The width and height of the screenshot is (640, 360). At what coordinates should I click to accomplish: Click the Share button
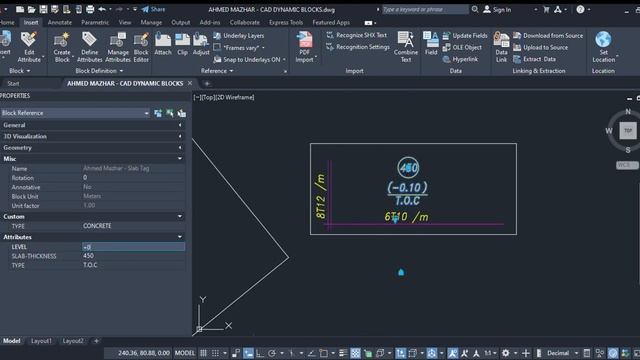pos(153,9)
